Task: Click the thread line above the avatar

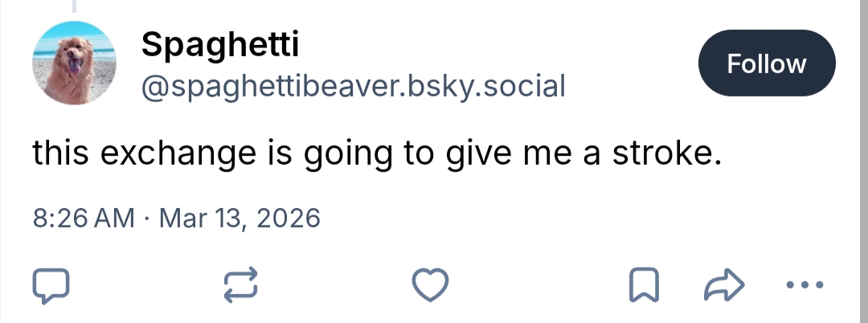Action: tap(75, 6)
